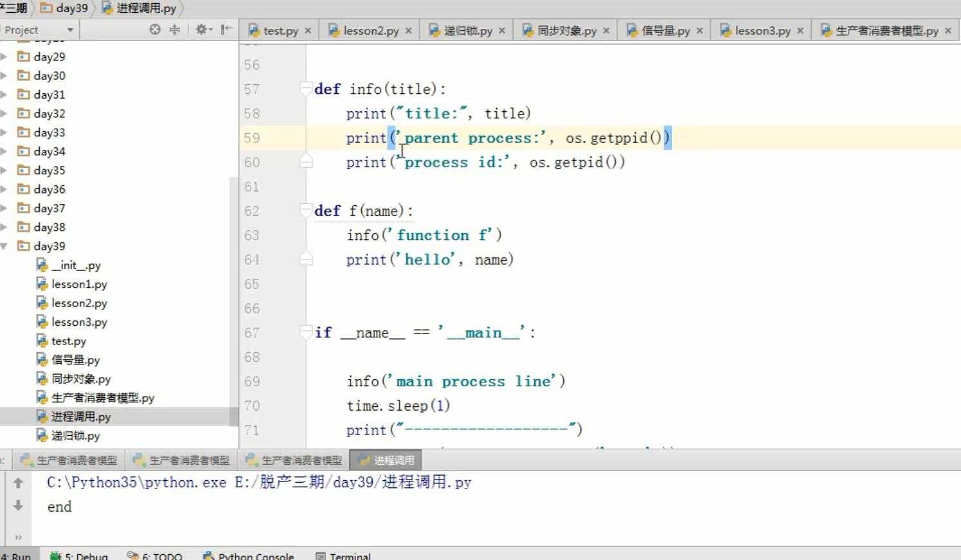Close the 递归锁.py tab
The width and height of the screenshot is (961, 560).
pos(501,30)
